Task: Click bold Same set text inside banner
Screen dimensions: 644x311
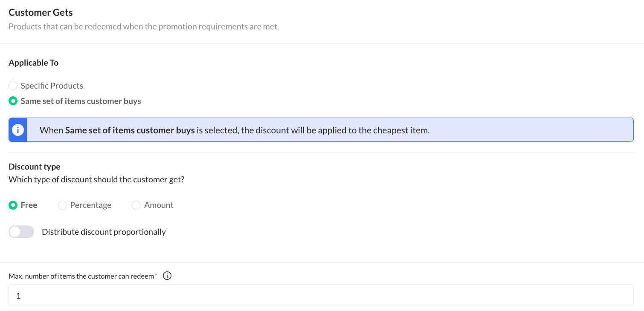Action: pyautogui.click(x=130, y=130)
